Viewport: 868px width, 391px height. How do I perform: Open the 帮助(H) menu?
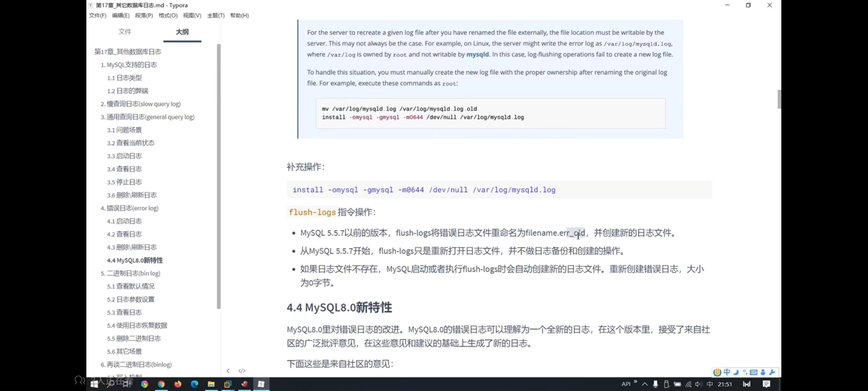coord(239,16)
